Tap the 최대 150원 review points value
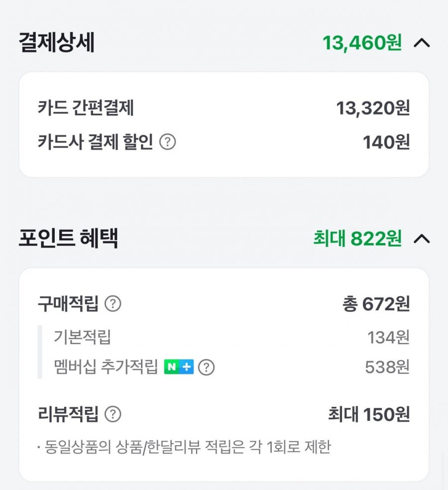The image size is (448, 490). point(369,414)
